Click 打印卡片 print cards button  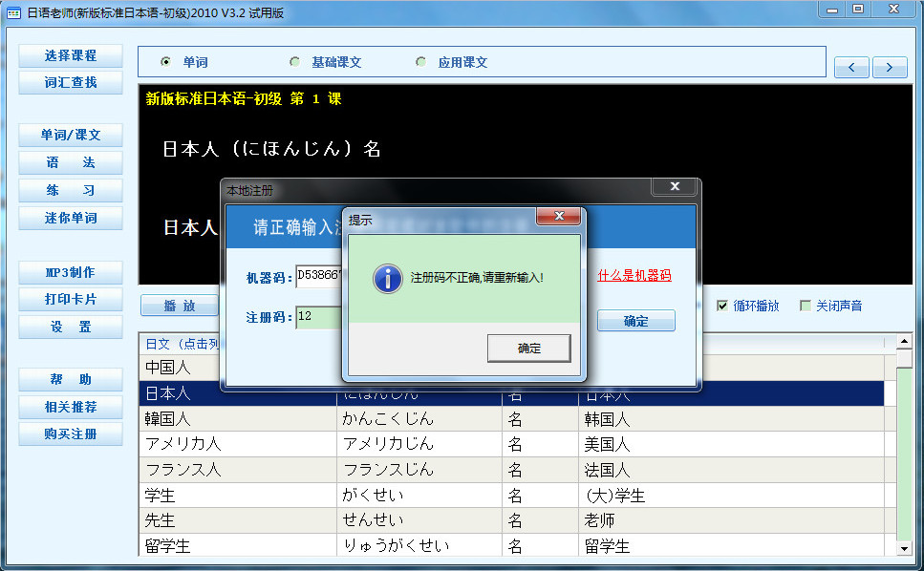pyautogui.click(x=71, y=299)
